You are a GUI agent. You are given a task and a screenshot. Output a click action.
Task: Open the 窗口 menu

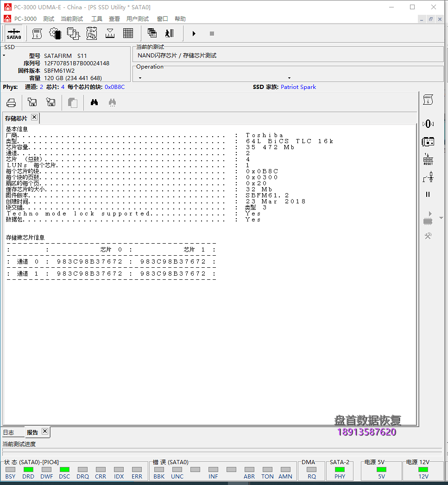[x=163, y=19]
